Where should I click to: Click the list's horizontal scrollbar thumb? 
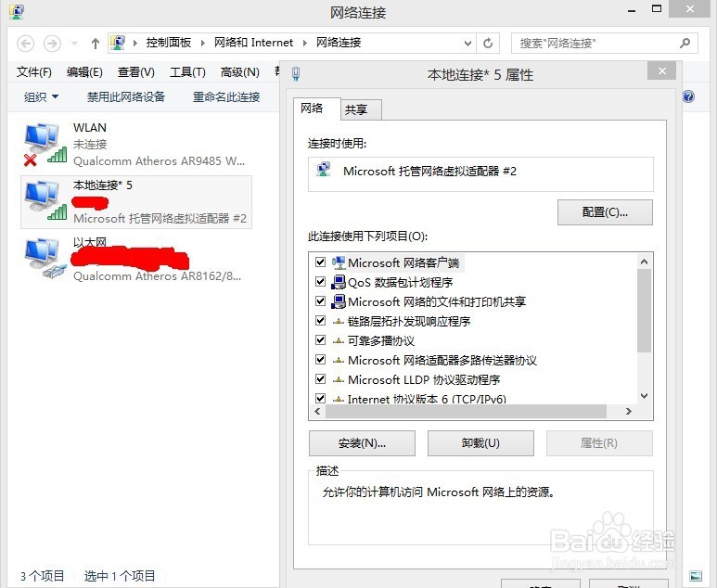466,411
